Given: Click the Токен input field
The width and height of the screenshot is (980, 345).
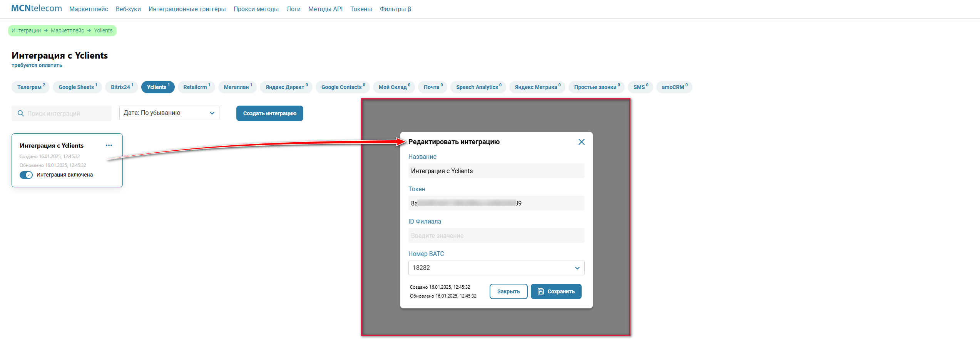Looking at the screenshot, I should tap(496, 203).
